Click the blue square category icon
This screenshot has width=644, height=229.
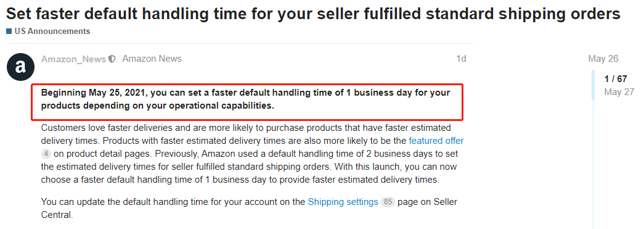pyautogui.click(x=9, y=31)
